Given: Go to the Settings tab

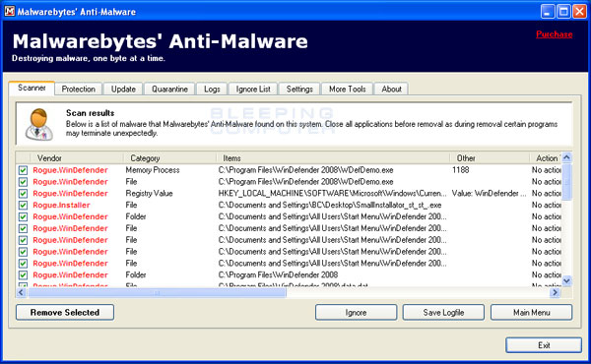Looking at the screenshot, I should pyautogui.click(x=299, y=90).
